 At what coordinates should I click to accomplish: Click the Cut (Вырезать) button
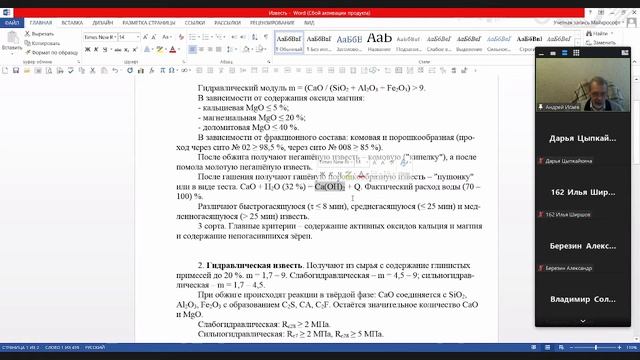[39, 34]
